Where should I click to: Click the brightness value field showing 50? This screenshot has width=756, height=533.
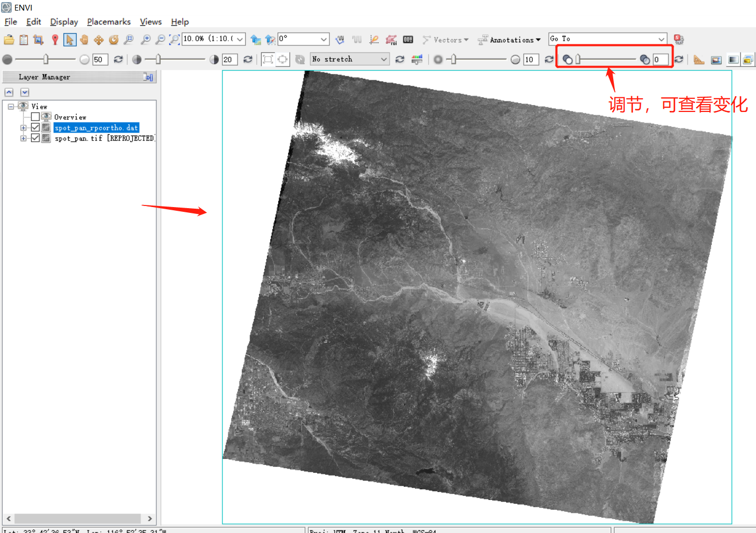pos(100,60)
